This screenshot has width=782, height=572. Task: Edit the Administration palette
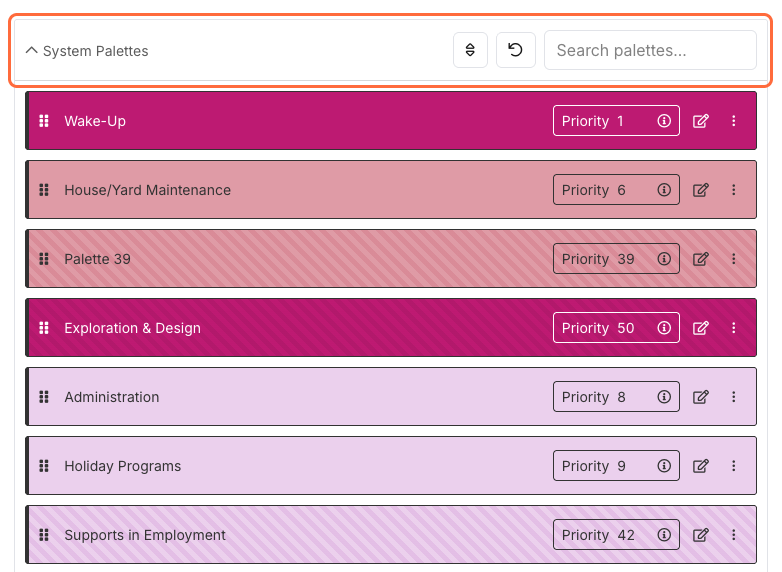click(x=701, y=397)
